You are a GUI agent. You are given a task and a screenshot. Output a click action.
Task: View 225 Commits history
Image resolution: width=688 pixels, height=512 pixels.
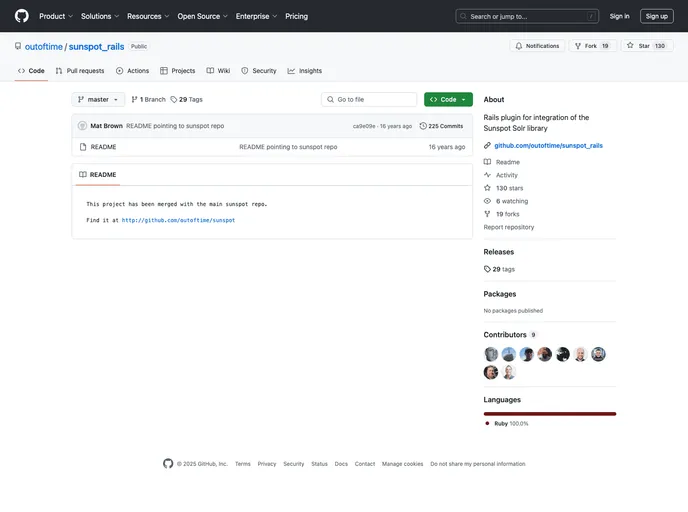click(x=441, y=126)
